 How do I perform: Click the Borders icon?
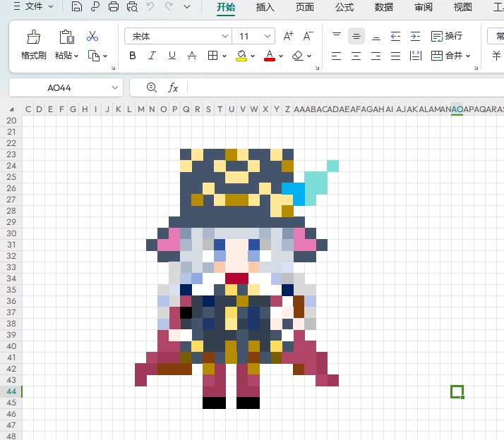pyautogui.click(x=212, y=56)
